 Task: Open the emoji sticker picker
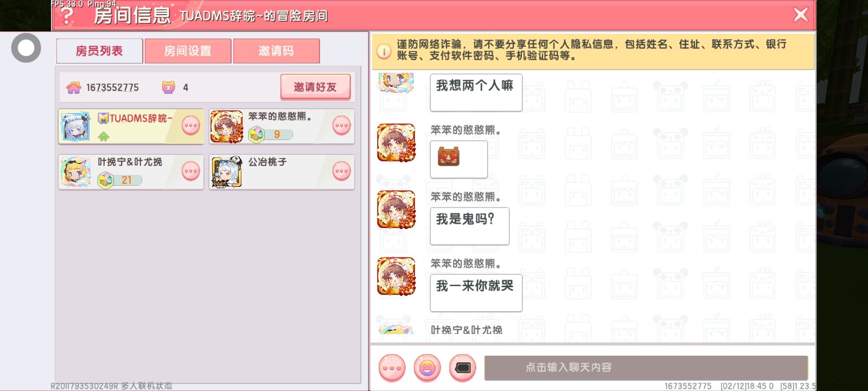(x=427, y=368)
